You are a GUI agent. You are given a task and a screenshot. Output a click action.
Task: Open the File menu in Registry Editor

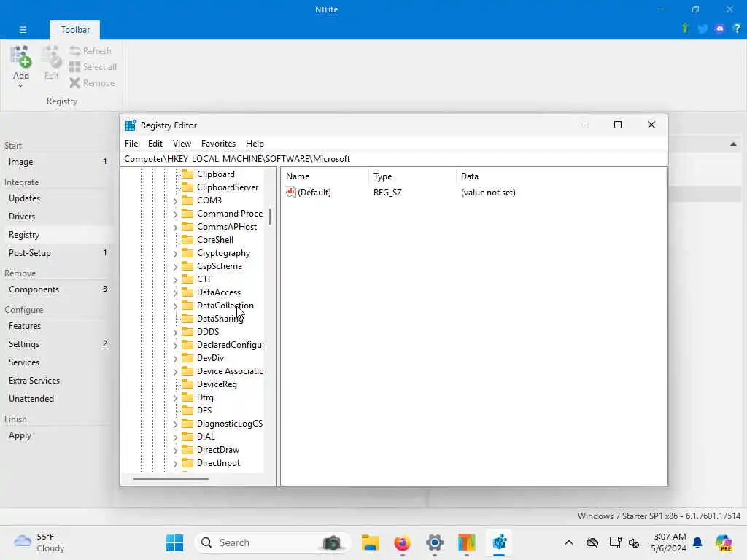click(x=131, y=144)
